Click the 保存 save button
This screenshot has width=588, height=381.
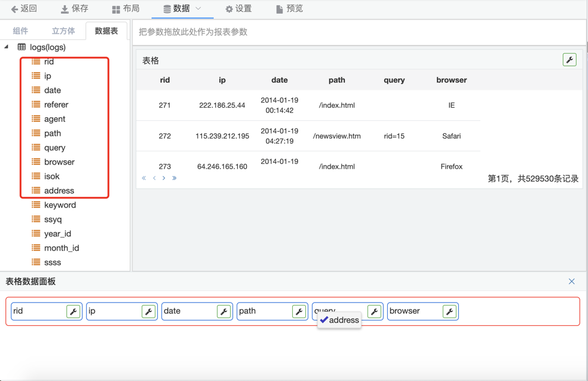point(74,9)
